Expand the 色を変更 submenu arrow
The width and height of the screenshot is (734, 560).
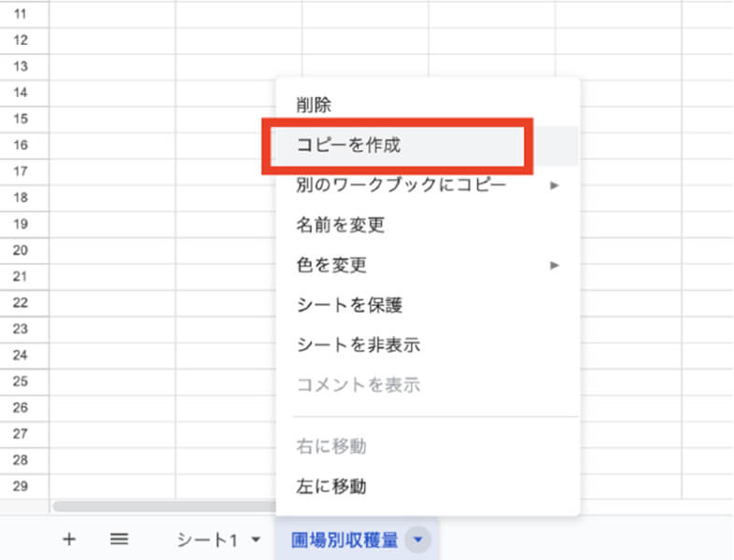(554, 265)
